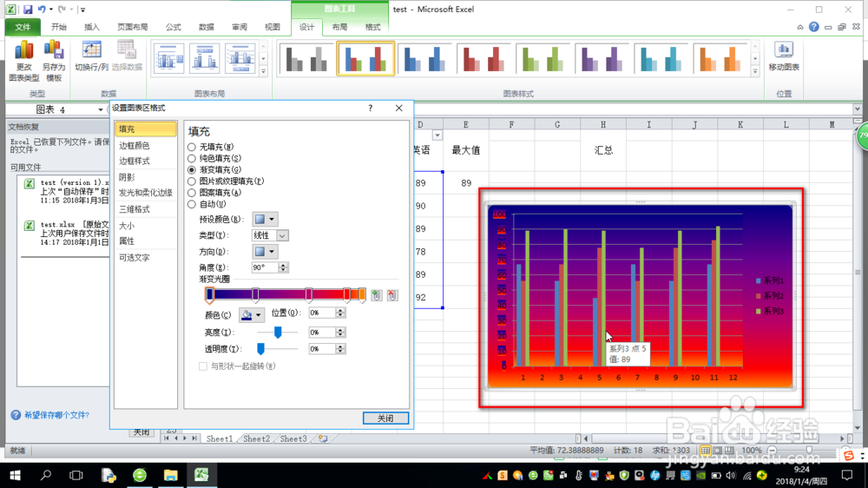Select the Automatic fill radio option
The height and width of the screenshot is (488, 868).
pos(192,204)
